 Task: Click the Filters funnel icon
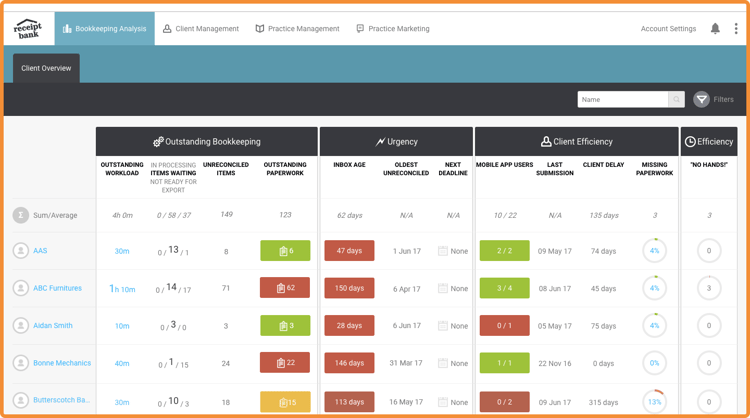coord(702,99)
